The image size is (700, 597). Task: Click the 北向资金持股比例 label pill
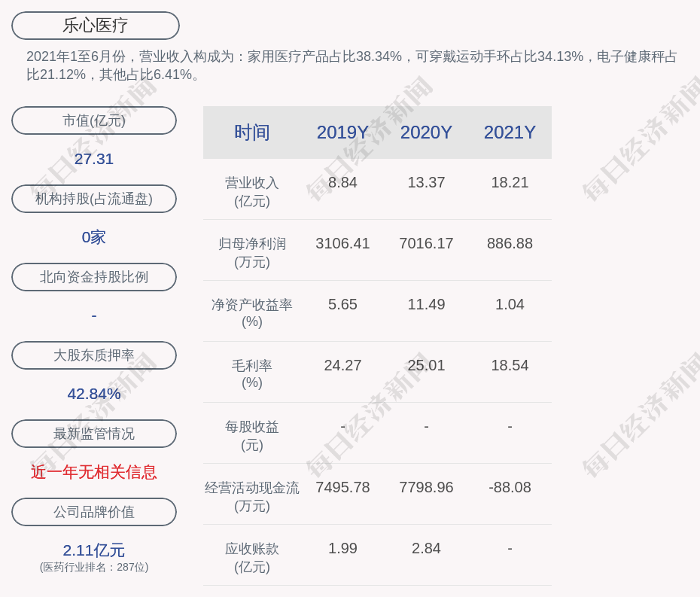94,277
